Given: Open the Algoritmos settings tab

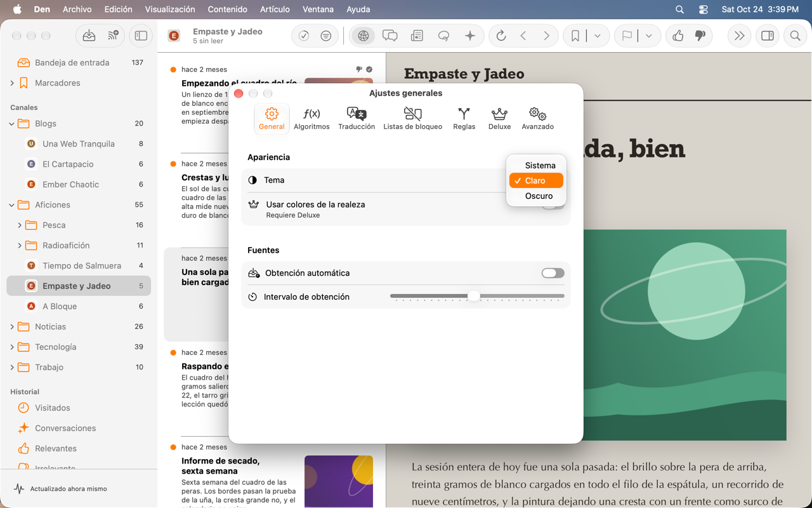Looking at the screenshot, I should pyautogui.click(x=311, y=119).
